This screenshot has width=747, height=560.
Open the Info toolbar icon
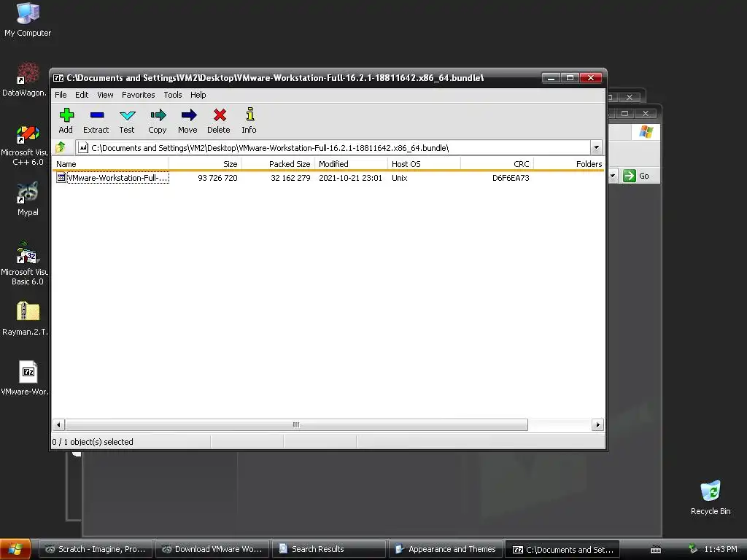(x=249, y=114)
